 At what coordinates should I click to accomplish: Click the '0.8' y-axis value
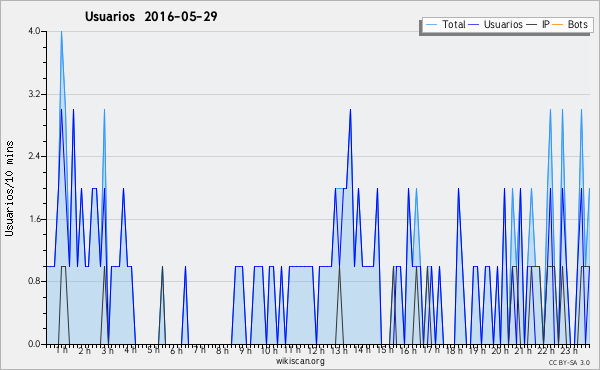34,282
